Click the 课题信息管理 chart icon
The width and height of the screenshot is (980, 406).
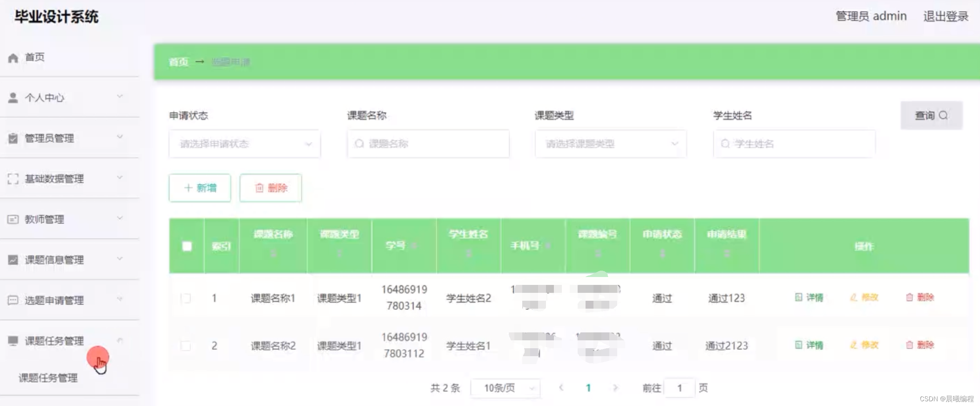(13, 260)
